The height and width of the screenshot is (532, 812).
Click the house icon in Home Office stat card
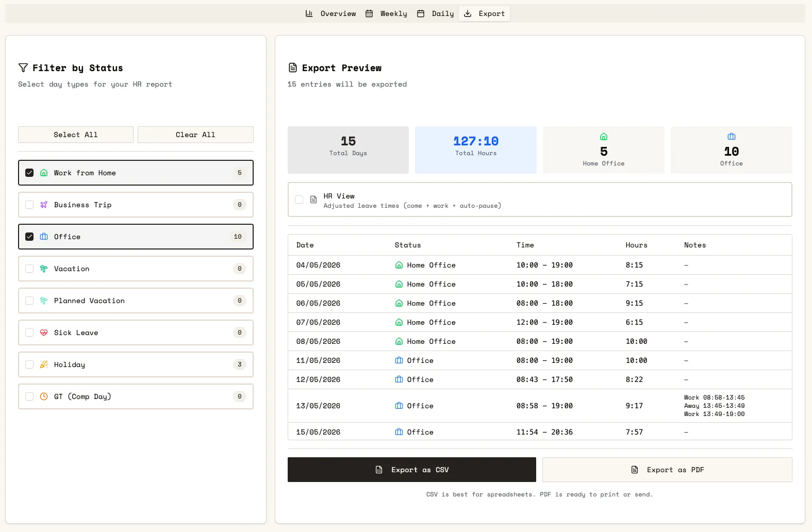(604, 137)
